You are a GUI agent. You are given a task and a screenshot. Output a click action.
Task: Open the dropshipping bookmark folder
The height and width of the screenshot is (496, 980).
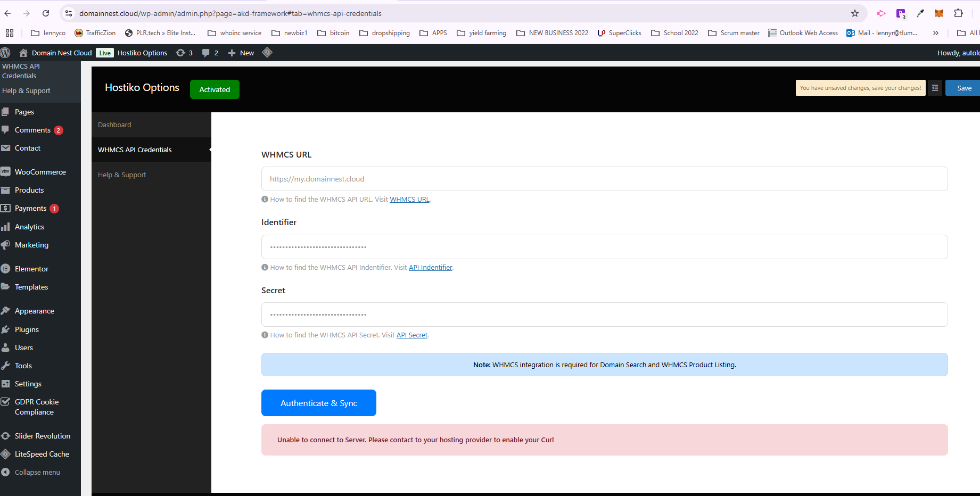point(385,33)
